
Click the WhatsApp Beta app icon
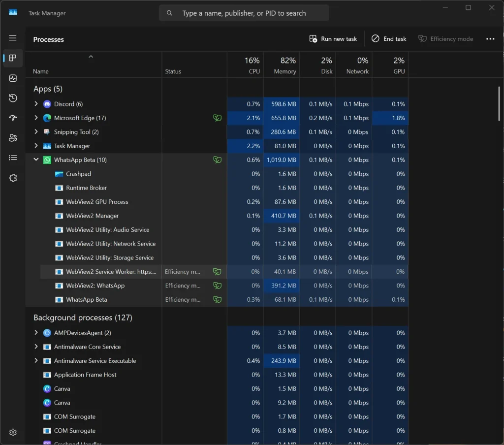point(47,160)
